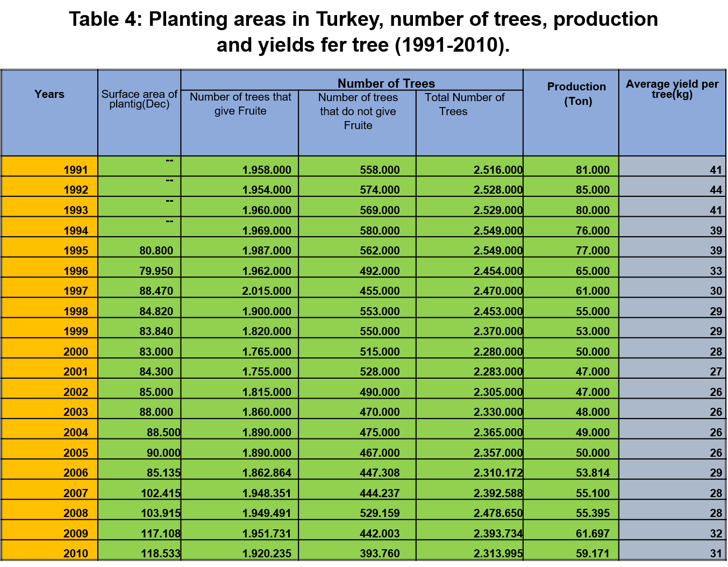
Task: Click the surface area 79.950 cell
Action: coord(156,271)
